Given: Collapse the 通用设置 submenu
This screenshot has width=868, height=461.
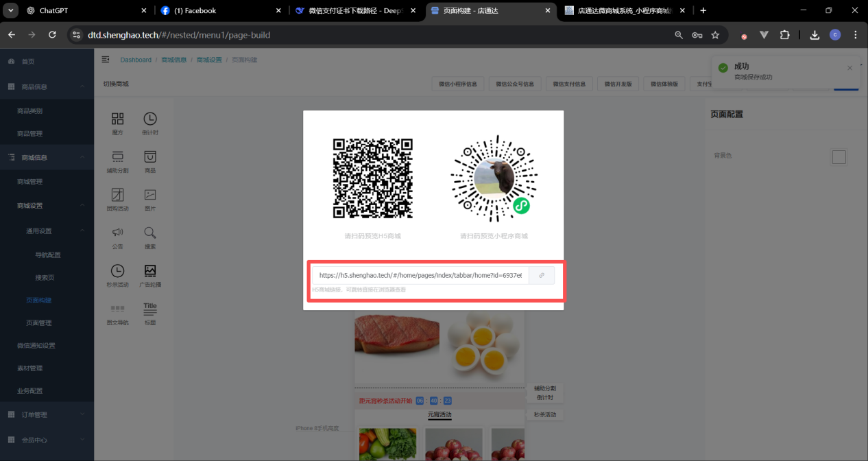Looking at the screenshot, I should click(x=82, y=230).
